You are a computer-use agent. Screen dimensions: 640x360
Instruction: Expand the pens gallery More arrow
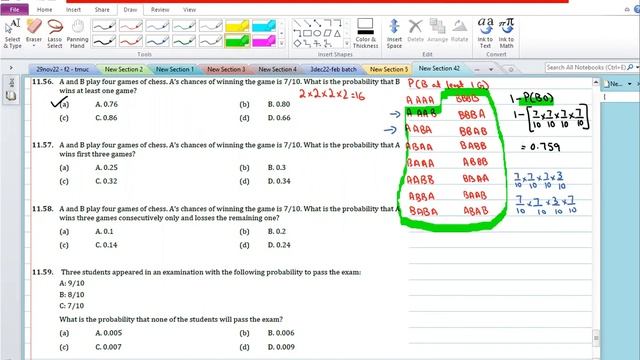point(281,43)
